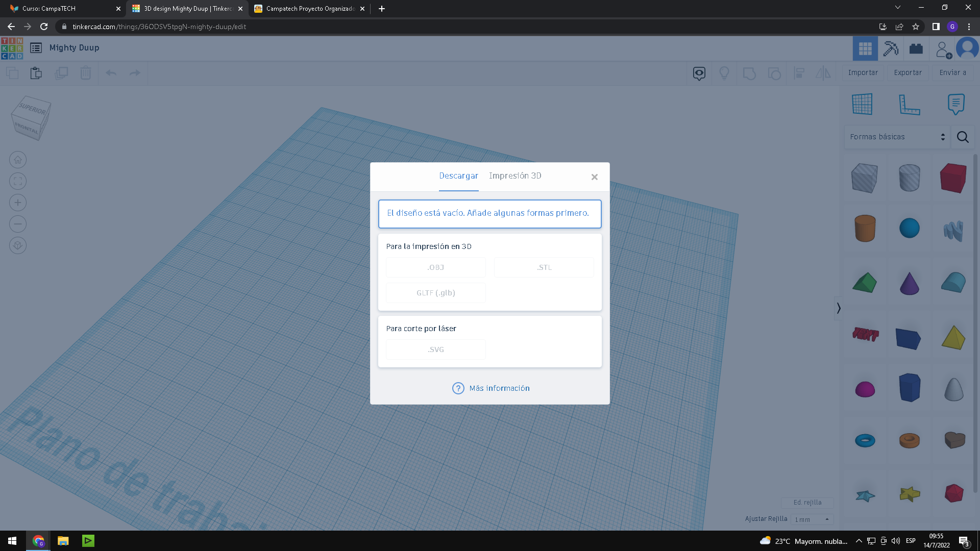
Task: Click the Importar button
Action: 863,72
